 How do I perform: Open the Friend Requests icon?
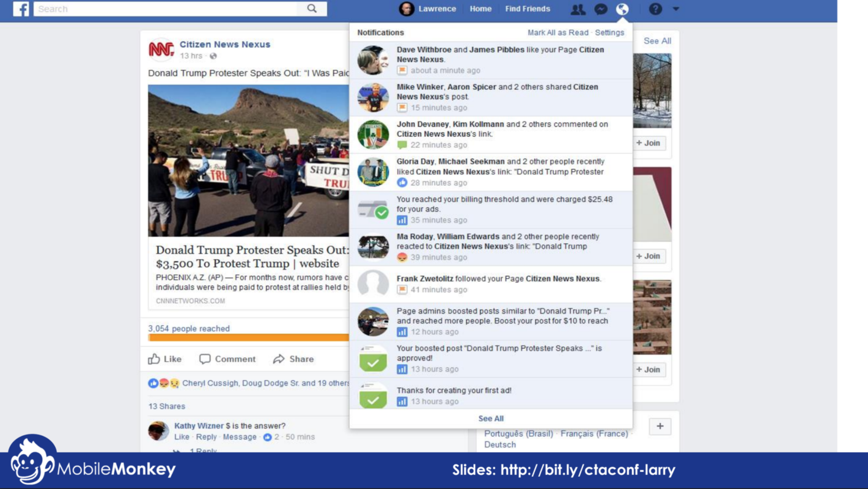tap(577, 9)
